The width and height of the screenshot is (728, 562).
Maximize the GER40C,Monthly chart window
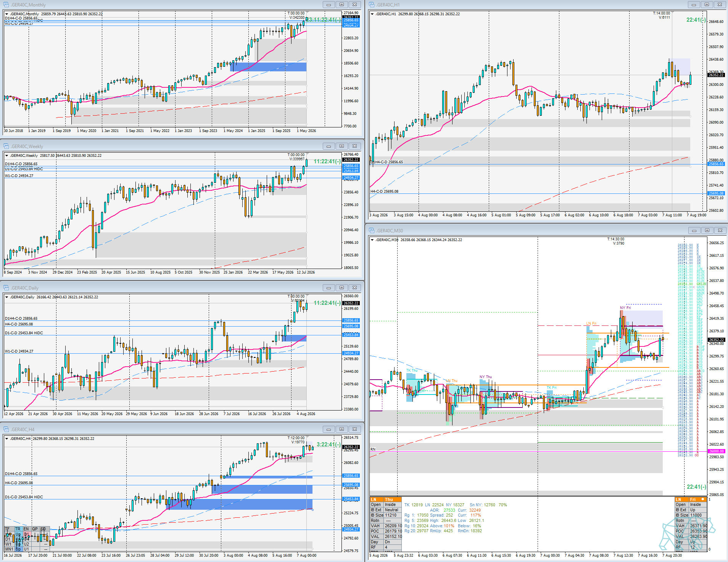click(341, 5)
